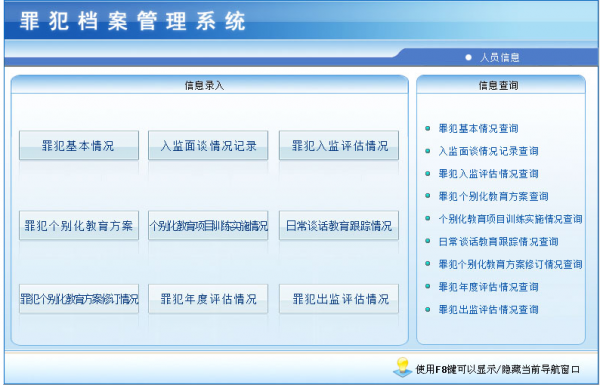Click the F8 navigation hint text
This screenshot has width=600, height=385.
(497, 369)
